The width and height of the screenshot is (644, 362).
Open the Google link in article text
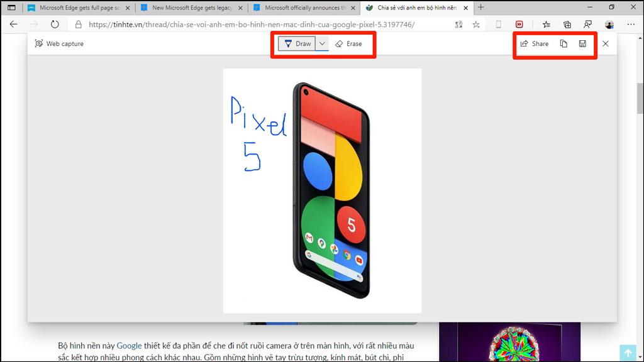coord(129,346)
